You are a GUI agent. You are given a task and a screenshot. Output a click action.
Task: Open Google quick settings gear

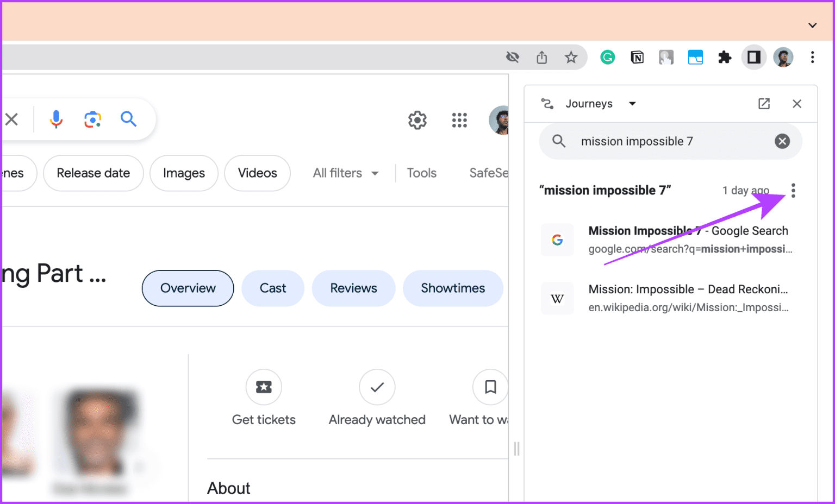tap(417, 120)
